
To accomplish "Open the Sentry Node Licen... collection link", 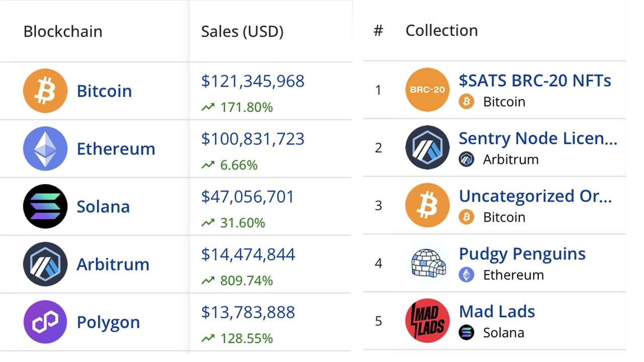I will pos(537,138).
